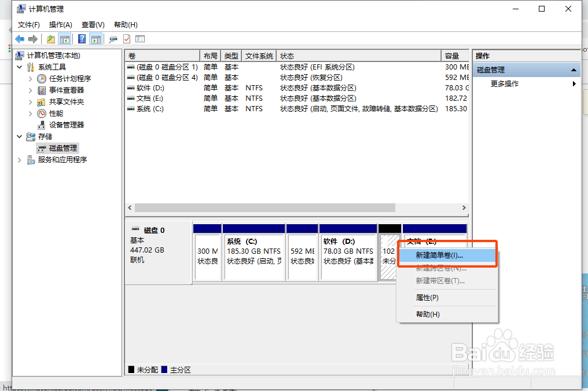Image resolution: width=588 pixels, height=391 pixels.
Task: Click the scrollbar left arrow
Action: pos(130,208)
